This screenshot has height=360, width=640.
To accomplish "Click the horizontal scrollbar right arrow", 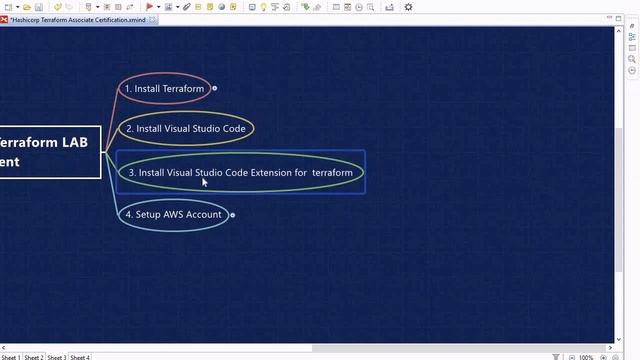I will pos(610,348).
